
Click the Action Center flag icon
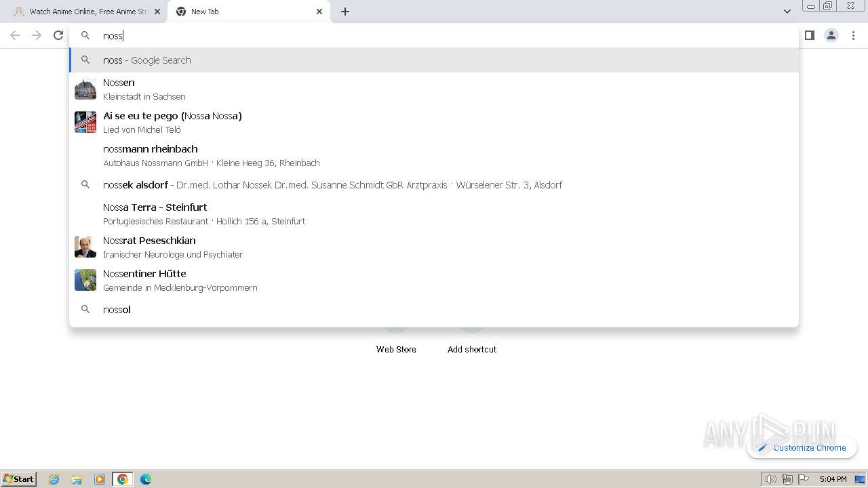tap(804, 479)
